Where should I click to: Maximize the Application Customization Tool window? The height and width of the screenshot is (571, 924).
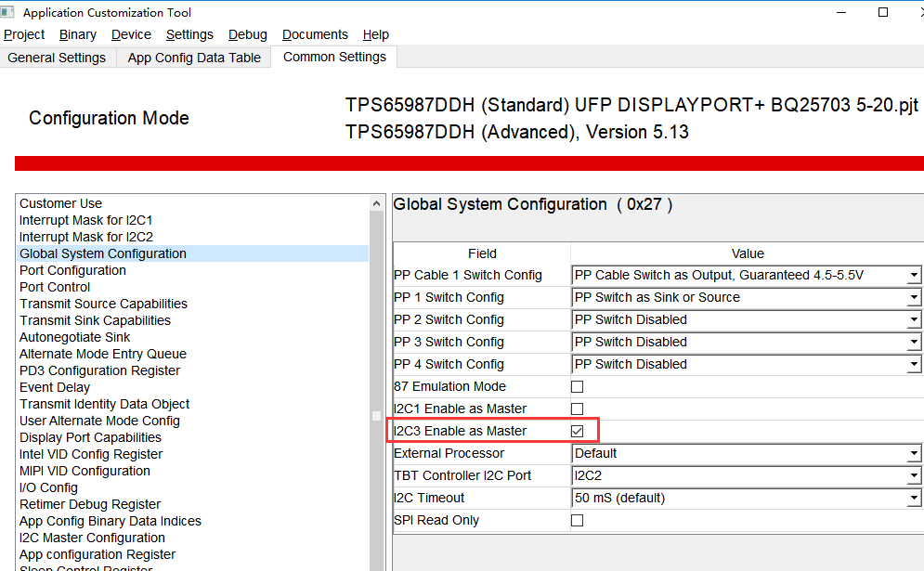(x=883, y=12)
